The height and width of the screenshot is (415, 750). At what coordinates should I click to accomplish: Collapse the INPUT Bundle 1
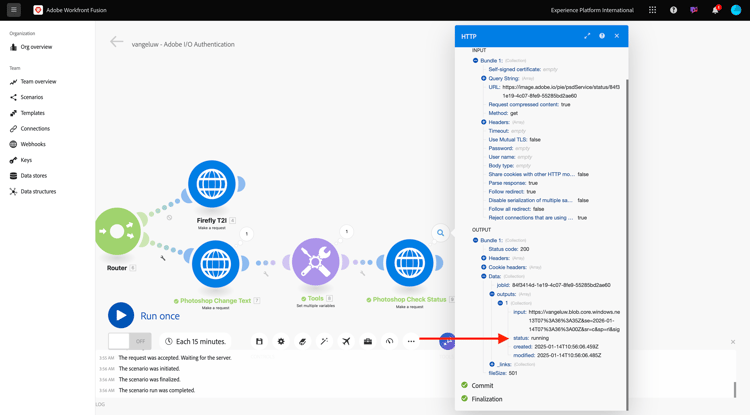pyautogui.click(x=475, y=61)
